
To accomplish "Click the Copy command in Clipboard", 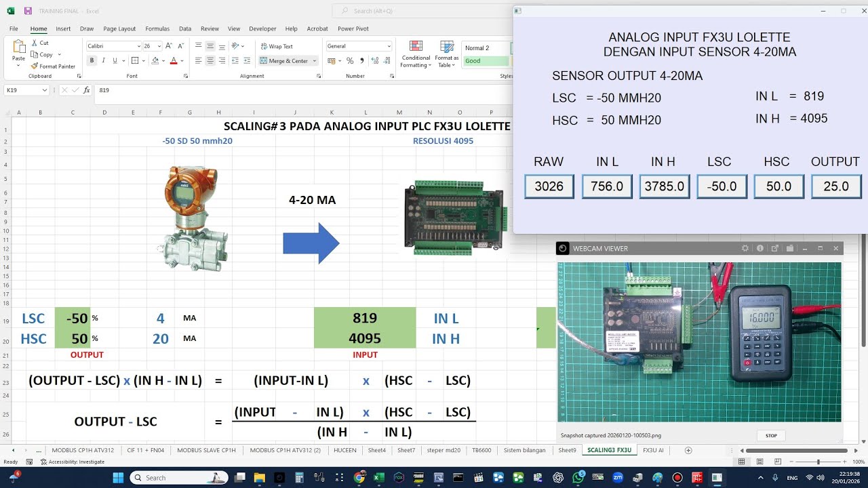I will point(41,54).
